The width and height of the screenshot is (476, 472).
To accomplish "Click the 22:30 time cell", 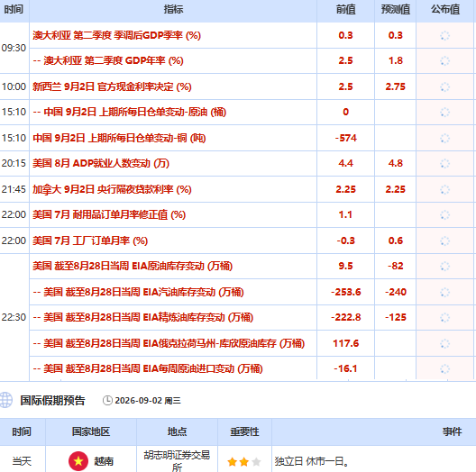I will click(x=14, y=318).
